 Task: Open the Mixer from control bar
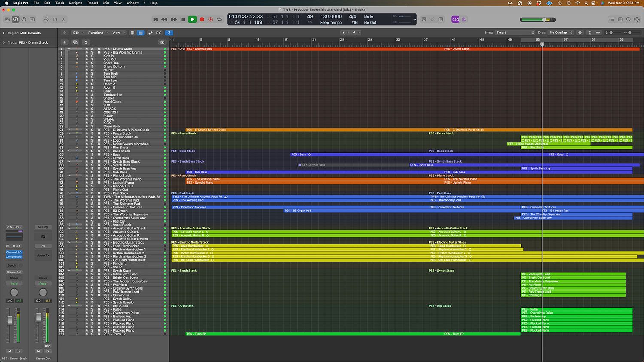(55, 19)
